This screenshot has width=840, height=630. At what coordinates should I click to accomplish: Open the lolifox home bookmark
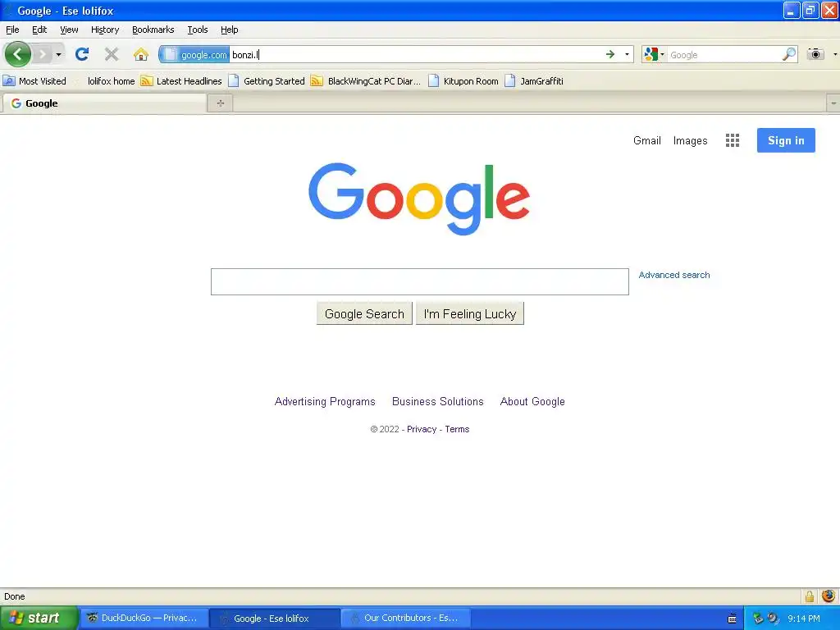[111, 81]
